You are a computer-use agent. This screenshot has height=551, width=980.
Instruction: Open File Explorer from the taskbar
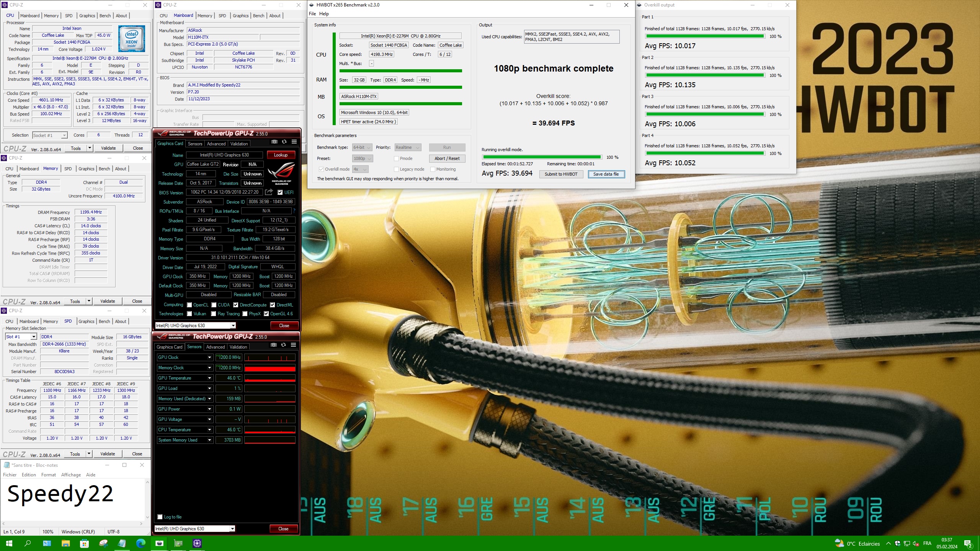[65, 543]
